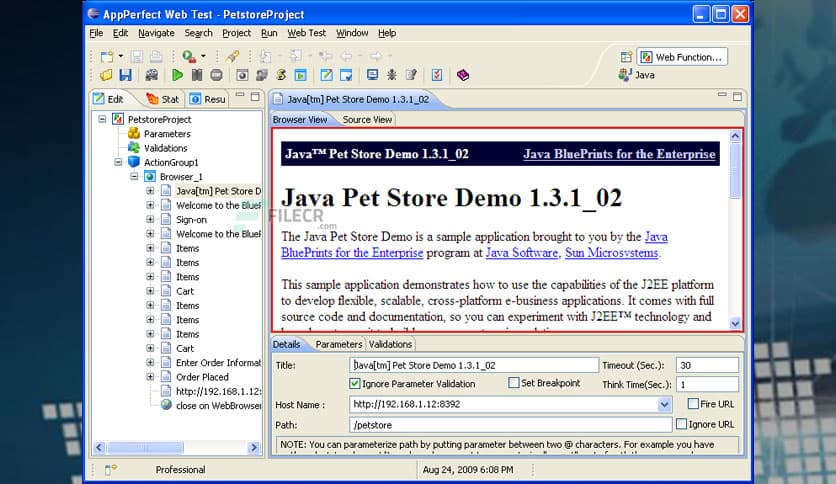
Task: Click the window with green play arrow icon
Action: pyautogui.click(x=301, y=75)
